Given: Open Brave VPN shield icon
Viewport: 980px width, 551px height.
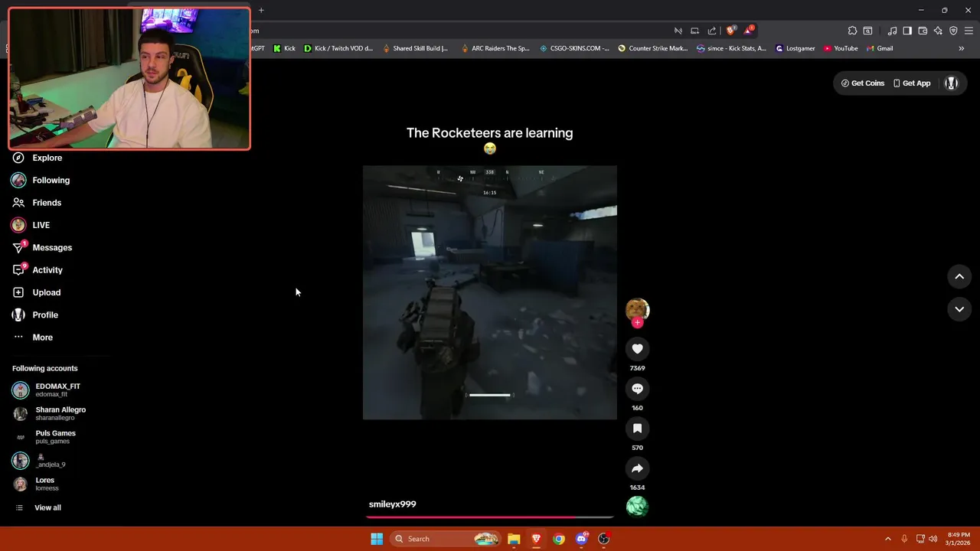Looking at the screenshot, I should point(953,31).
